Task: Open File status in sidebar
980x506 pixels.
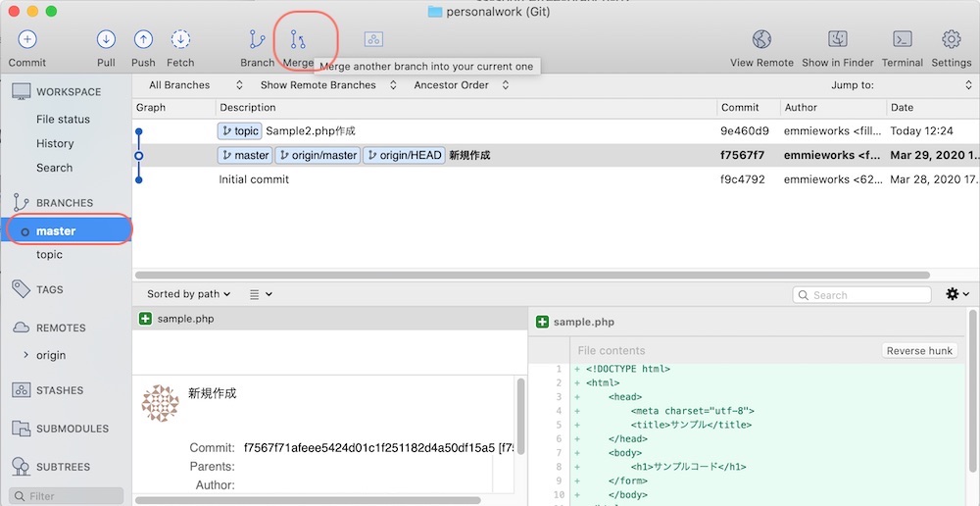Action: pyautogui.click(x=63, y=119)
